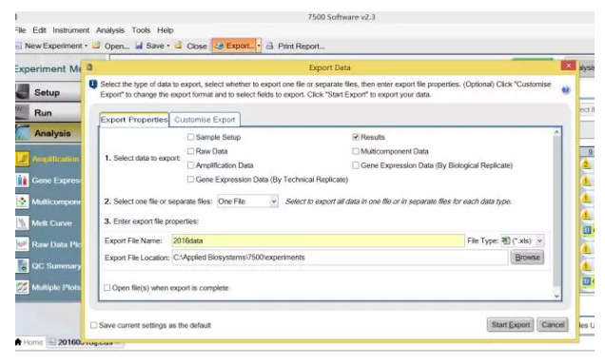Open the QC Summary icon
This screenshot has height=364, width=605.
coord(23,266)
